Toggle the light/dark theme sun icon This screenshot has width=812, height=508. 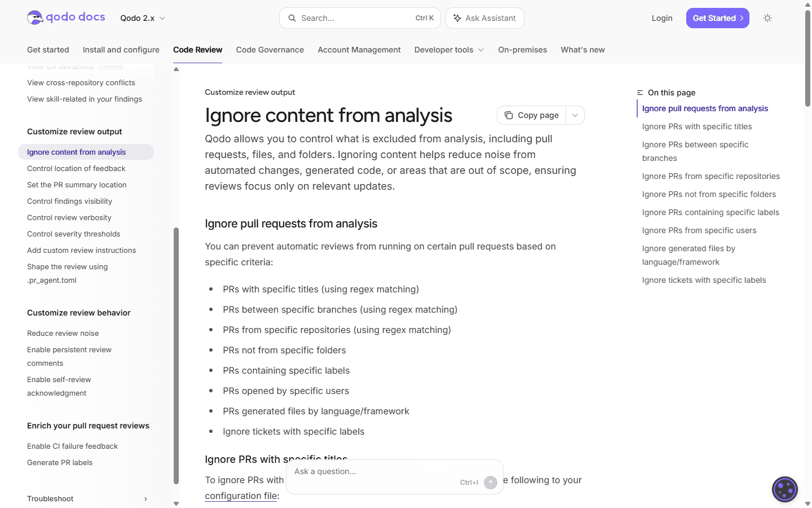click(767, 18)
